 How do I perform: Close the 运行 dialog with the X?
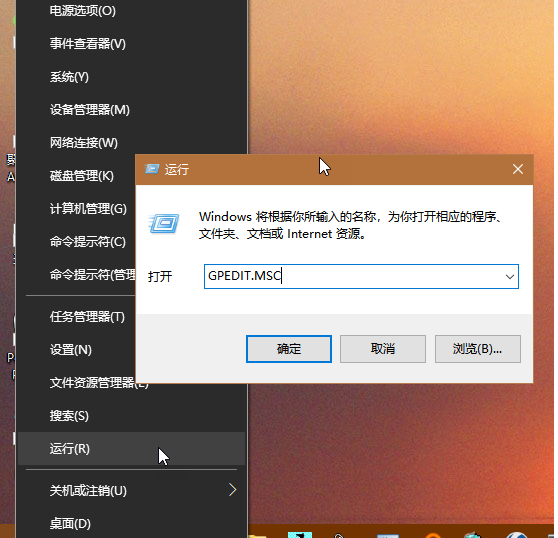pos(518,169)
